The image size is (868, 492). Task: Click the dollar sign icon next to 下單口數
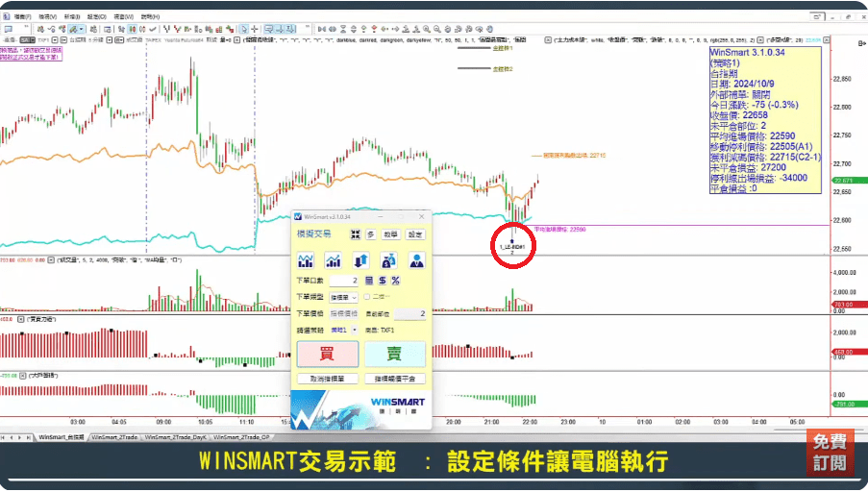click(x=383, y=281)
